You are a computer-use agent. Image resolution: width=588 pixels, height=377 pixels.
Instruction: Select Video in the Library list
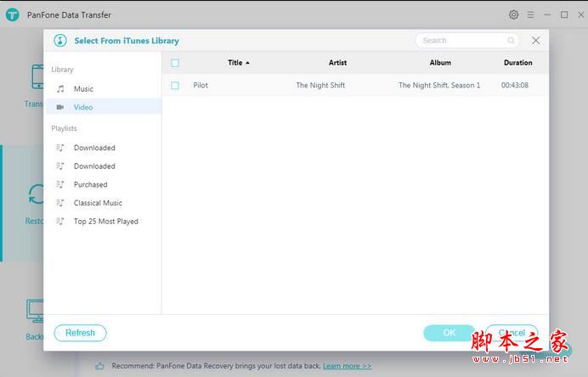pyautogui.click(x=104, y=107)
